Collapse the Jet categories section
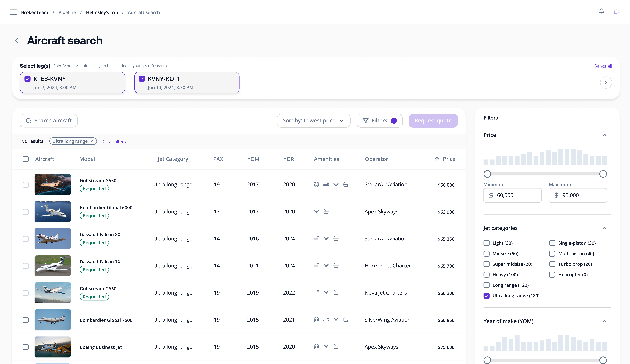The image size is (630, 364). click(x=604, y=228)
